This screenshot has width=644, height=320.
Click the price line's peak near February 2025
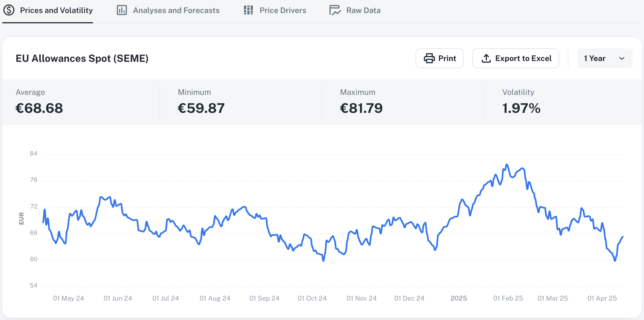507,165
